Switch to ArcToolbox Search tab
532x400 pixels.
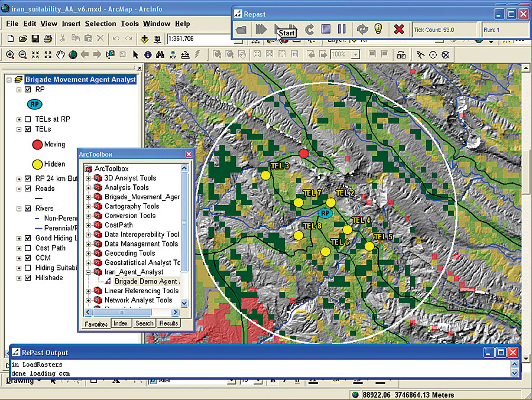pyautogui.click(x=144, y=323)
